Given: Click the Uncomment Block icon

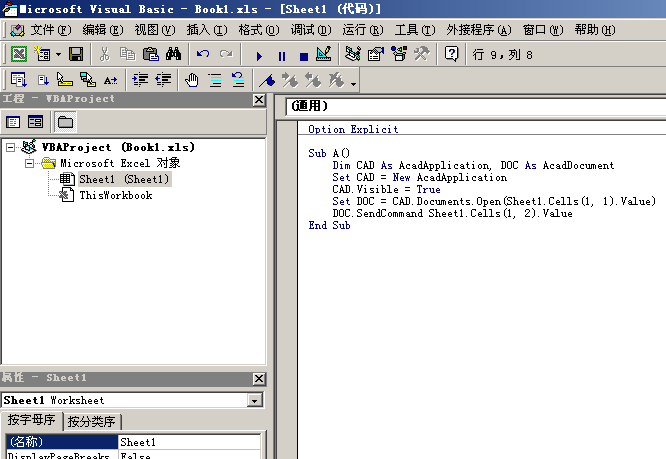Looking at the screenshot, I should tap(238, 79).
